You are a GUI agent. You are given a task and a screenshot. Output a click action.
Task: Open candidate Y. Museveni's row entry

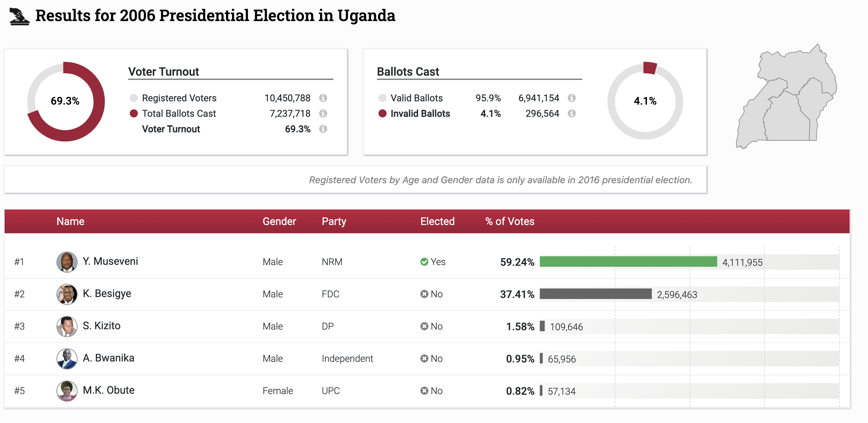[x=111, y=261]
